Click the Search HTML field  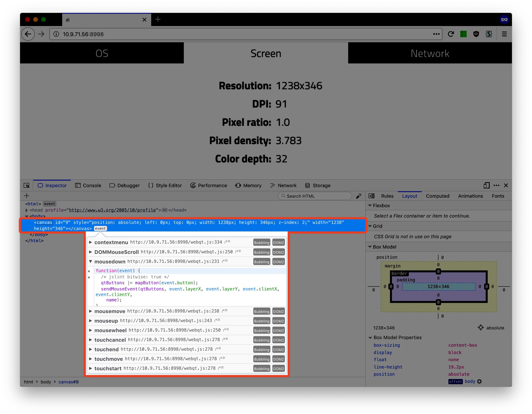315,196
